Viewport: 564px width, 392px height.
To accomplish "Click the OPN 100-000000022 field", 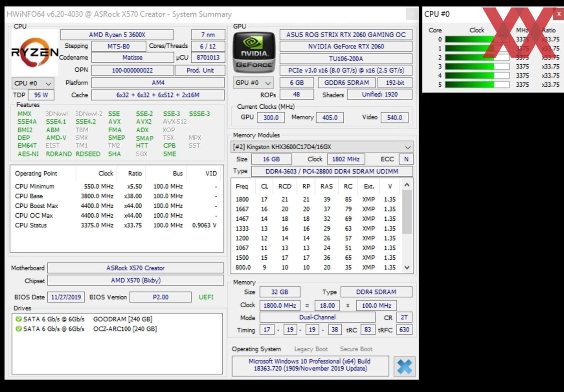I will point(132,71).
